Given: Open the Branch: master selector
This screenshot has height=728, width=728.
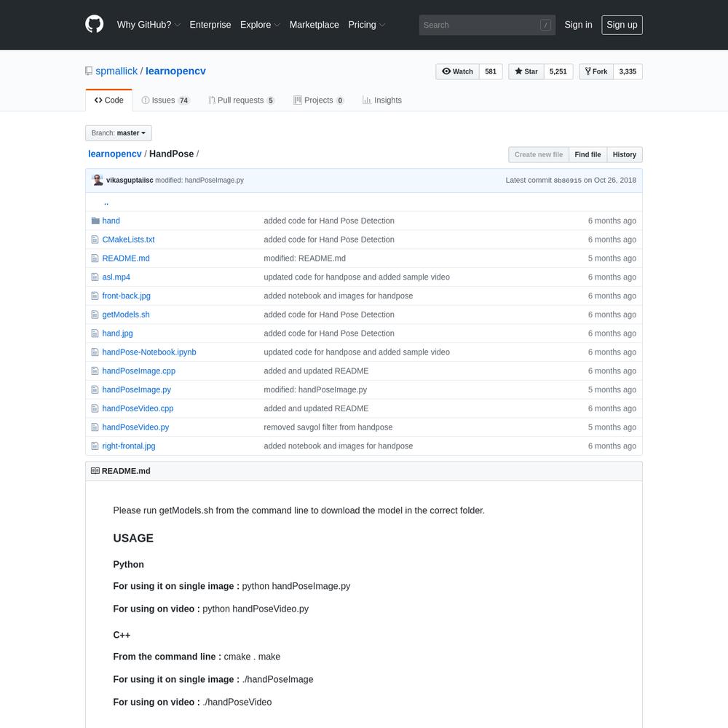Looking at the screenshot, I should [x=119, y=133].
